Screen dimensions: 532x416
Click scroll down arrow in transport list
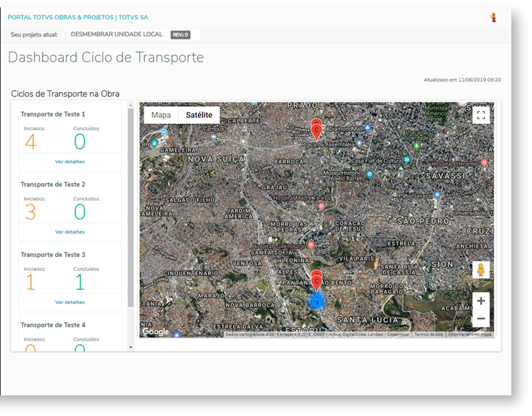pyautogui.click(x=130, y=347)
